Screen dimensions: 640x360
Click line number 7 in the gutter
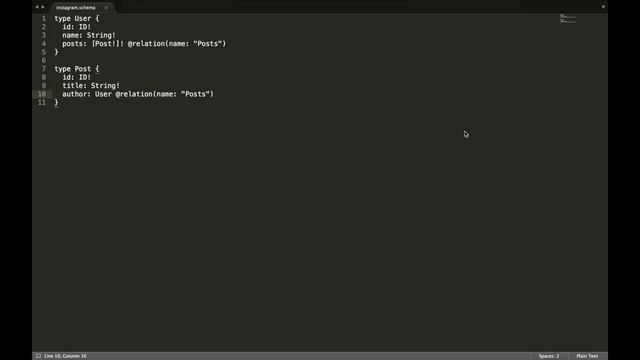click(x=44, y=69)
